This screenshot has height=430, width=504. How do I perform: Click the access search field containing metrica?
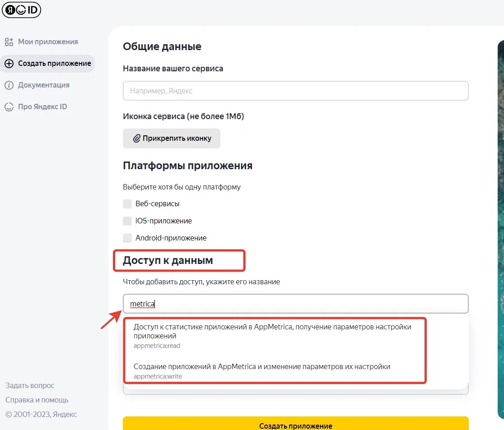coord(295,304)
